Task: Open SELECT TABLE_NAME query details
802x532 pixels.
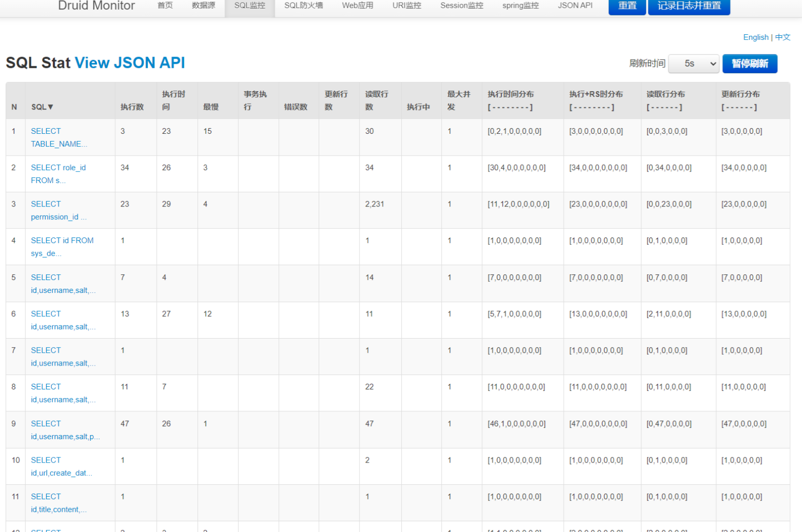Action: [58, 137]
